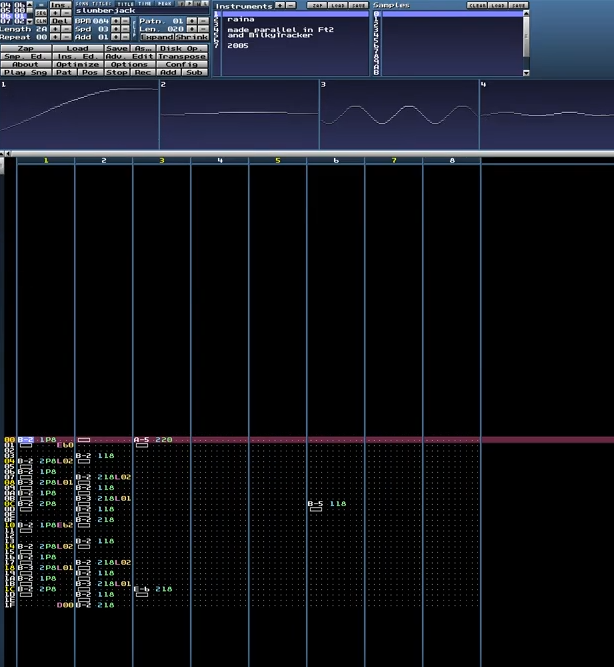Open the Config panel

[182, 64]
